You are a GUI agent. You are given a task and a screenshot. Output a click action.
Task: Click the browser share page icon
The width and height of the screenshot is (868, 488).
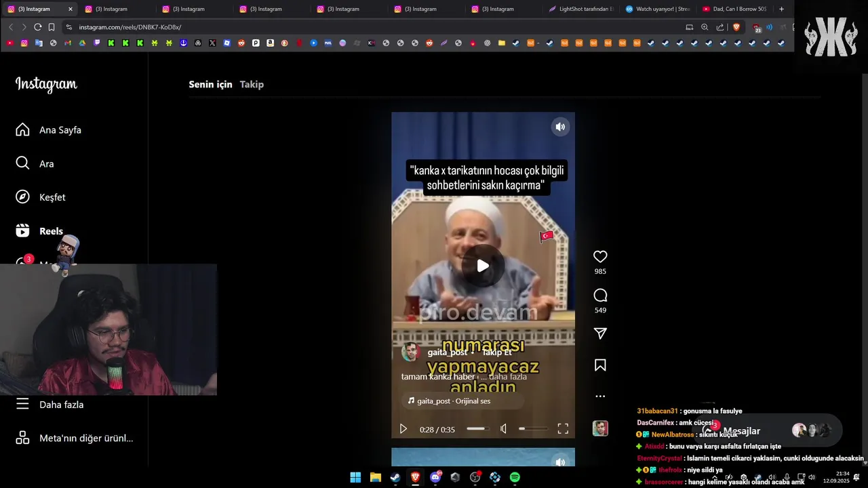(720, 27)
